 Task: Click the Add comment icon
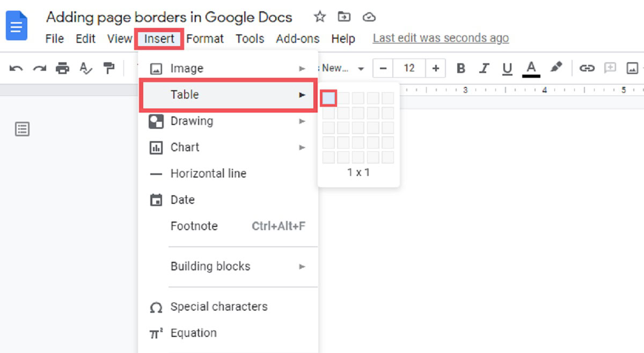click(x=611, y=68)
